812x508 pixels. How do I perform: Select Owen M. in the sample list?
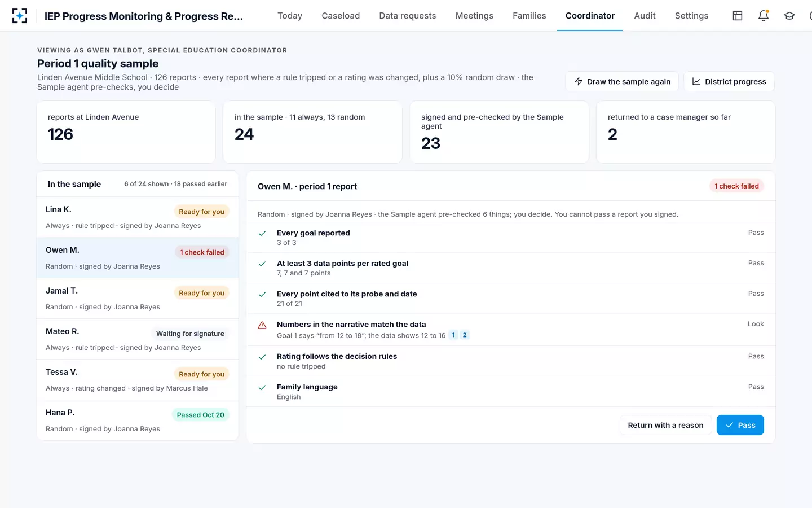tap(138, 258)
